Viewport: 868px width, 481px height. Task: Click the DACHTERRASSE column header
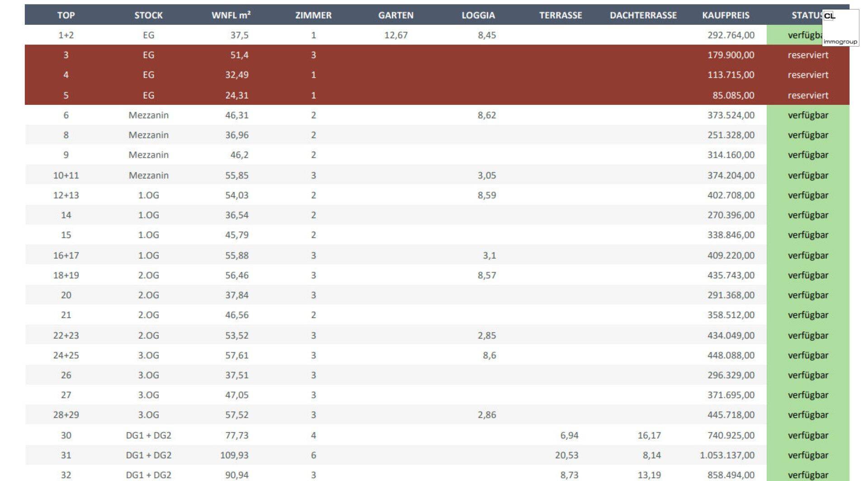(643, 15)
